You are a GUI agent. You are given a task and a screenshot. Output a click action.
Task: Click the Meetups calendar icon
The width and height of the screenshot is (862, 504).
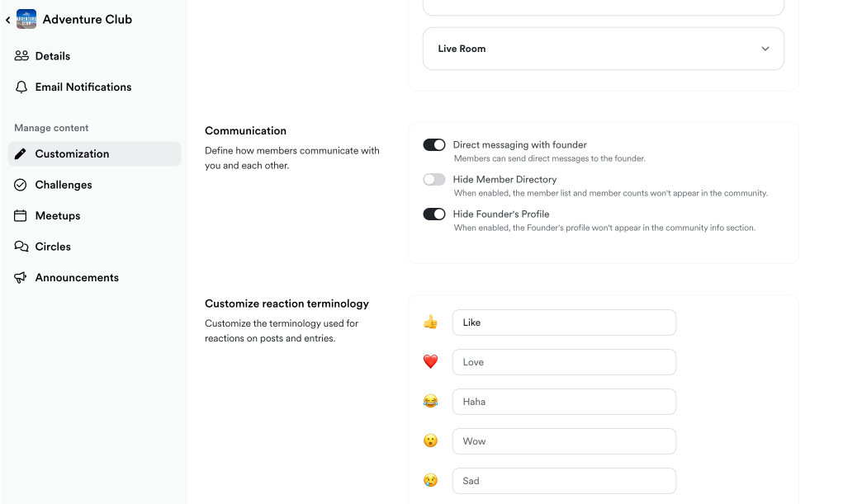[x=21, y=216]
